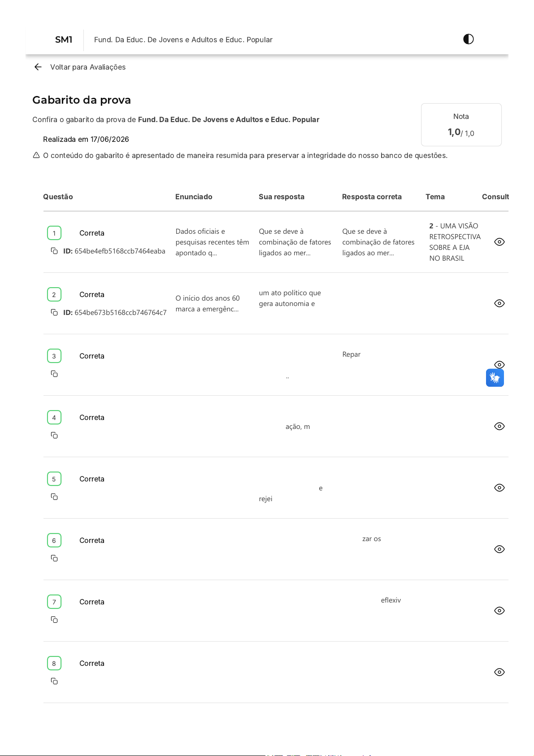The height and width of the screenshot is (756, 534).
Task: Click the question number 7 badge
Action: 54,602
